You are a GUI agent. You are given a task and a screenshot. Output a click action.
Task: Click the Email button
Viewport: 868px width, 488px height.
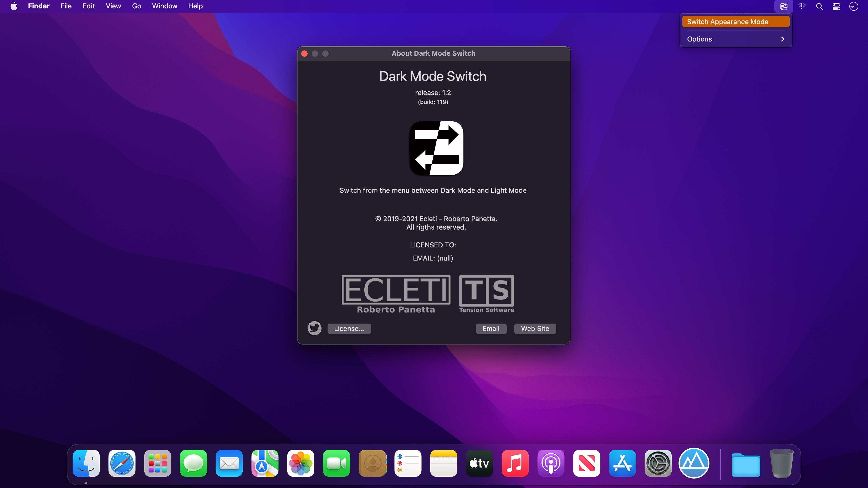(491, 329)
